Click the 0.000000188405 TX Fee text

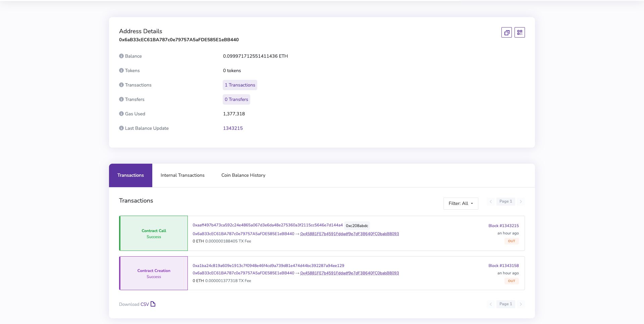(x=228, y=241)
